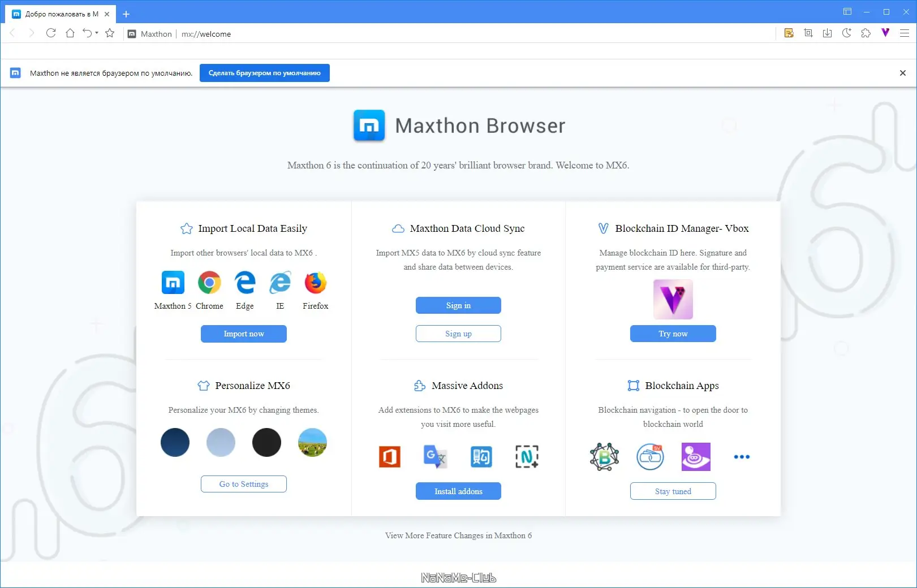
Task: Click the Edge browser icon
Action: tap(245, 283)
